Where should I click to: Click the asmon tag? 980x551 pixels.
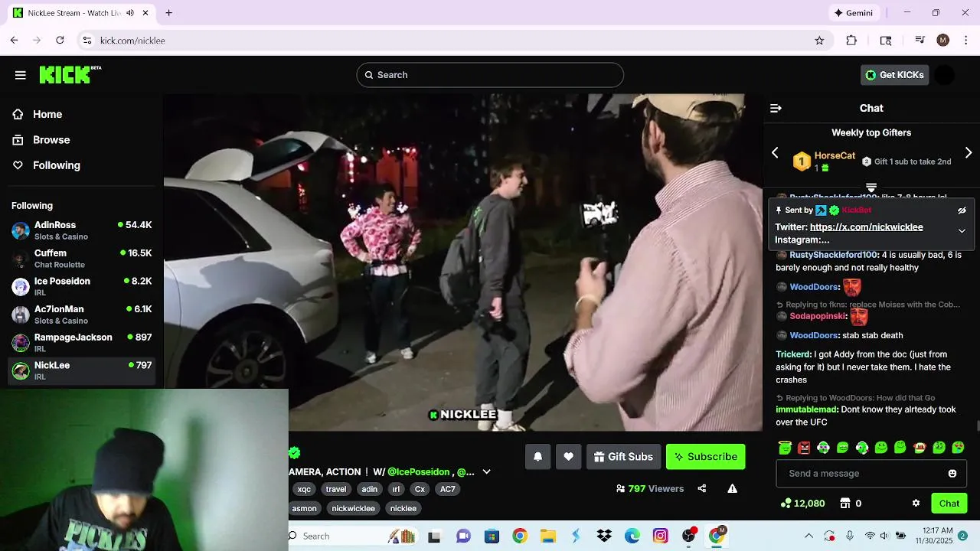304,508
